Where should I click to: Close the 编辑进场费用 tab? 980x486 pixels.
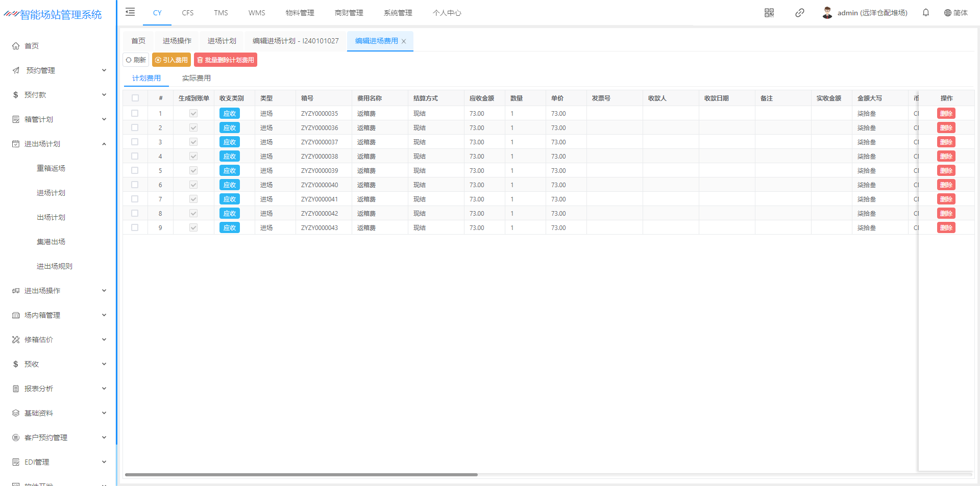tap(404, 41)
